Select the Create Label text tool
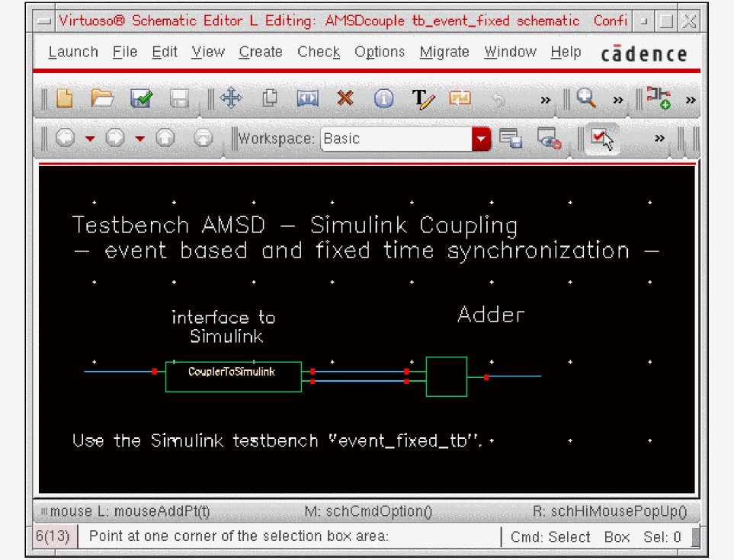This screenshot has width=734, height=560. (422, 98)
